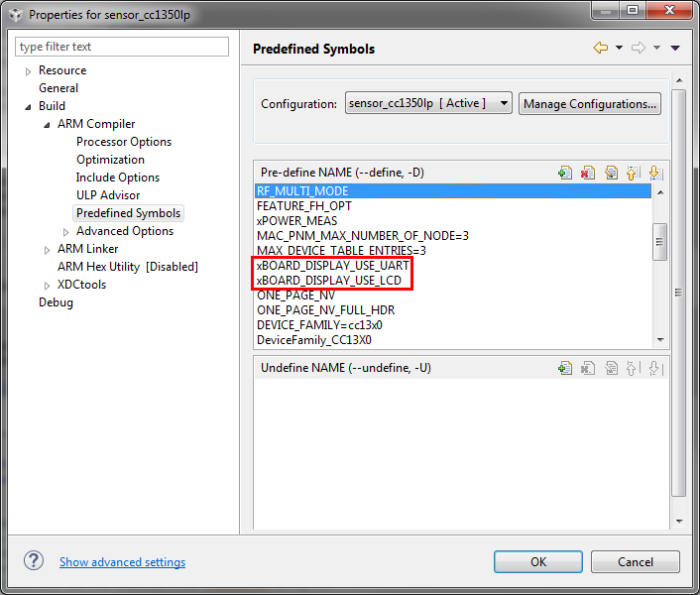The width and height of the screenshot is (700, 595).
Task: Open back history dropdown arrow
Action: [x=620, y=48]
